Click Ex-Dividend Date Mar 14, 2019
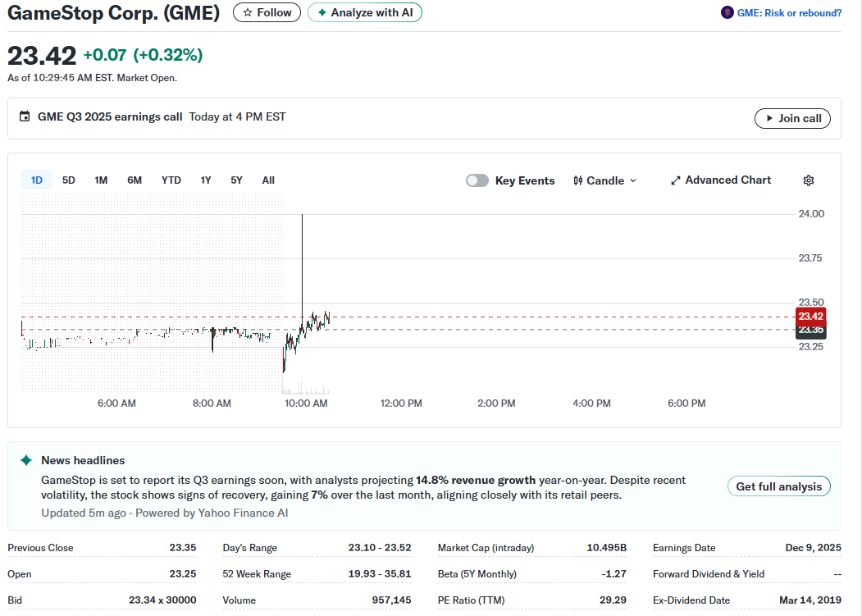 click(x=810, y=600)
